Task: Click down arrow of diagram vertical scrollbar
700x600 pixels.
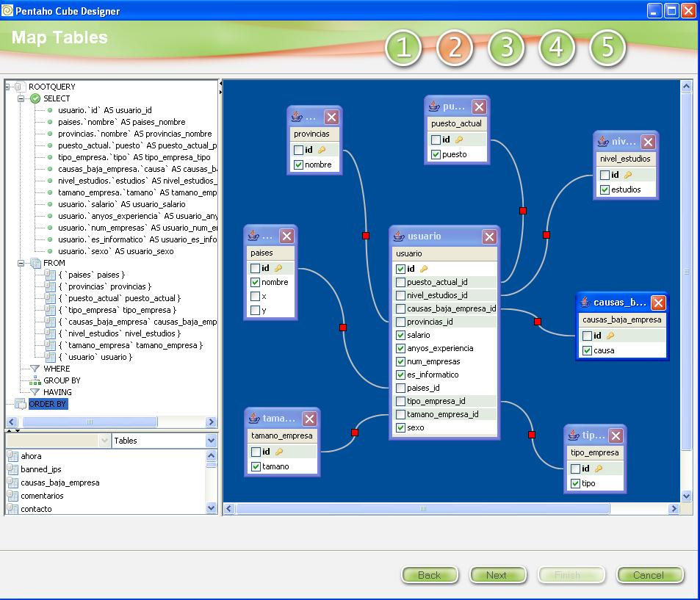Action: (686, 496)
